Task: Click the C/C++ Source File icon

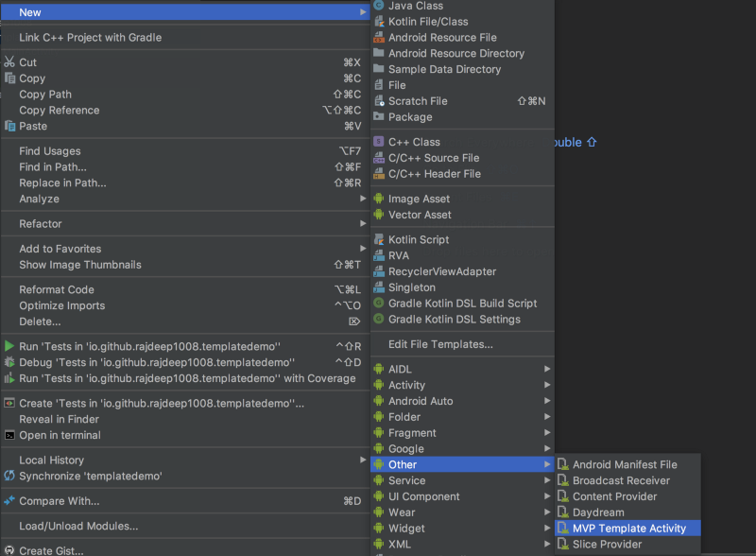Action: tap(379, 158)
